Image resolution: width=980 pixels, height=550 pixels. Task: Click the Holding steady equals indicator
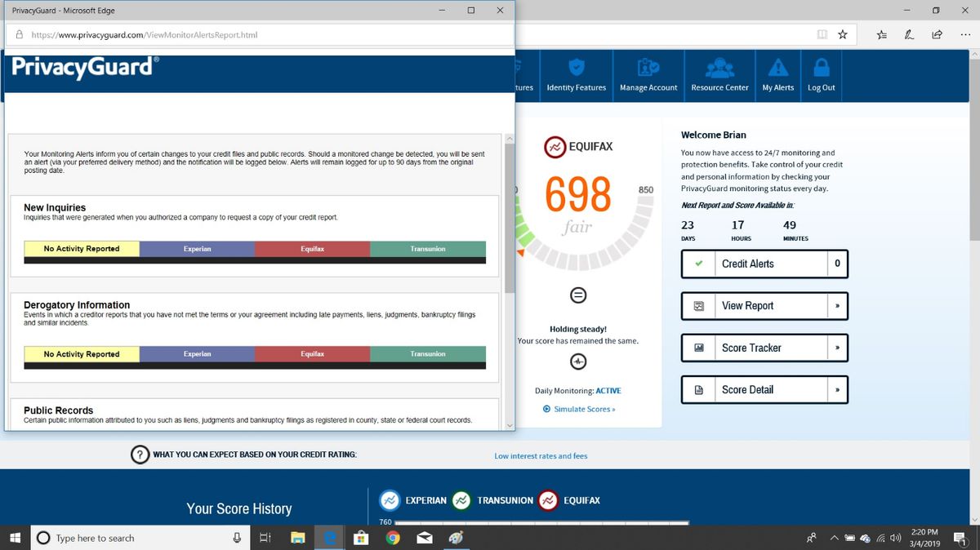click(578, 295)
